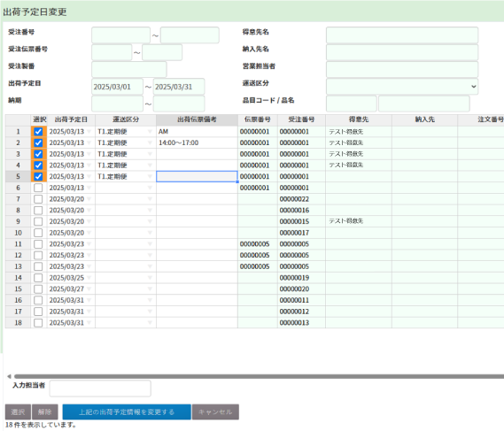Click the scrollbar left arrow icon
Screen dimensions: 504x431
9,376
